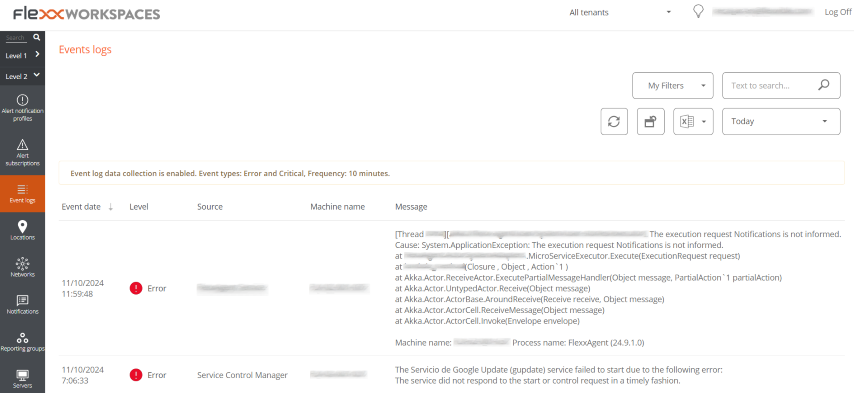The height and width of the screenshot is (393, 854).
Task: Open the Today date range dropdown
Action: (781, 121)
